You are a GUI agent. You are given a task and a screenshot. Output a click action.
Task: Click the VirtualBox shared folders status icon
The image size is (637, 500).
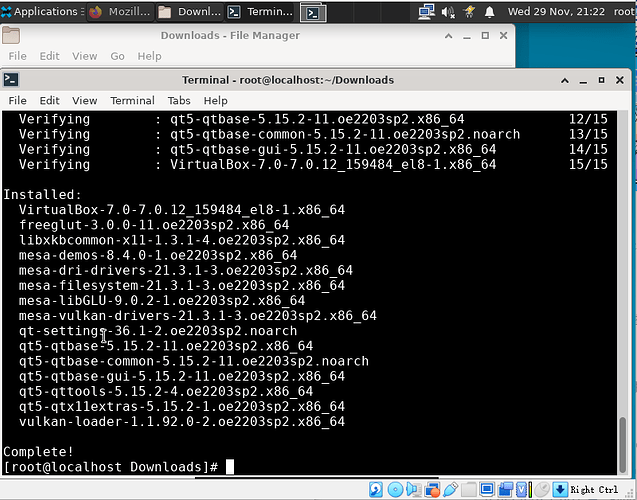pos(469,490)
